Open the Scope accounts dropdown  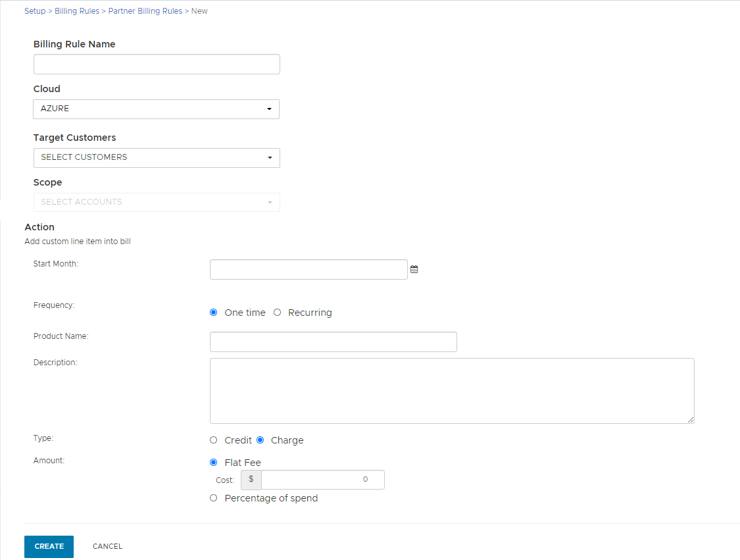coord(156,202)
